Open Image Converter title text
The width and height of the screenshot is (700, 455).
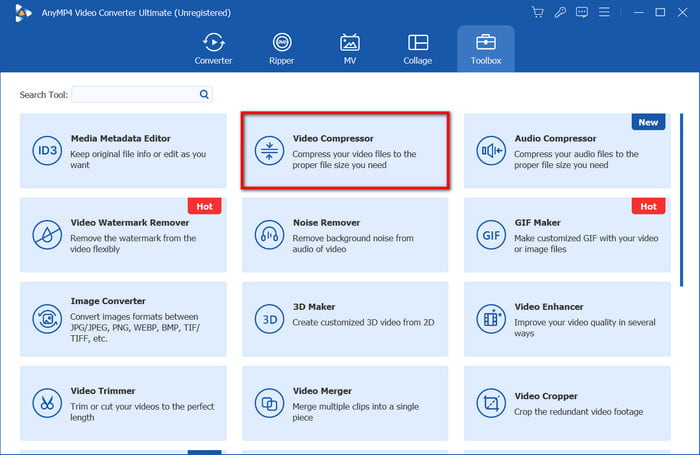tap(108, 301)
